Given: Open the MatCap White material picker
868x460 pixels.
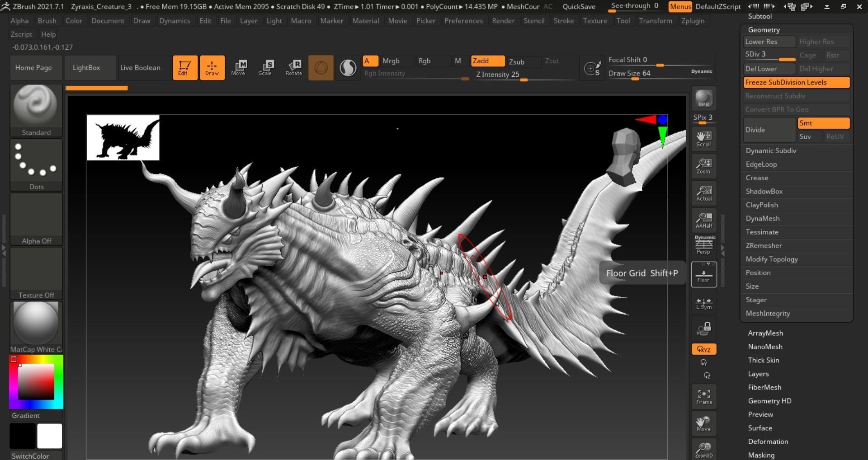Looking at the screenshot, I should point(36,328).
